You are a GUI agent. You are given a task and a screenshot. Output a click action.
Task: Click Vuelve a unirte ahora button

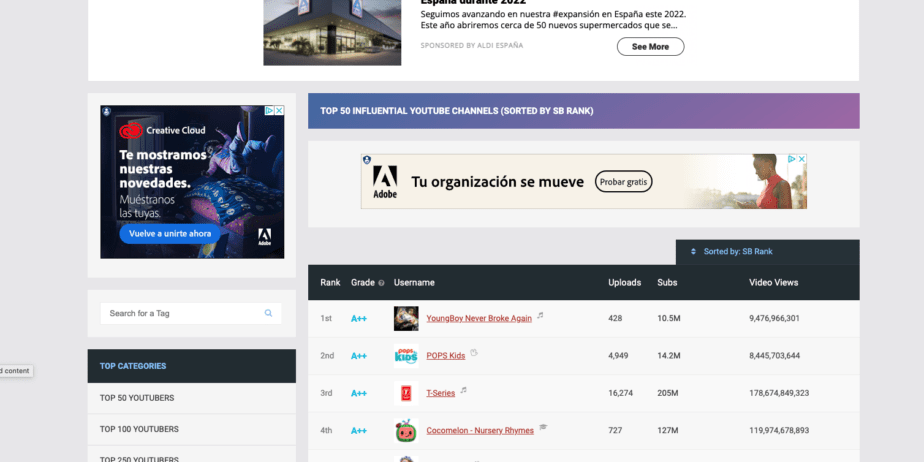(x=170, y=234)
